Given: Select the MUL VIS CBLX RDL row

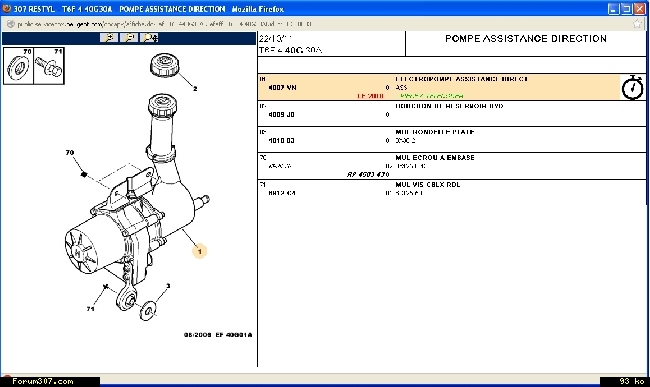Looking at the screenshot, I should [x=452, y=189].
